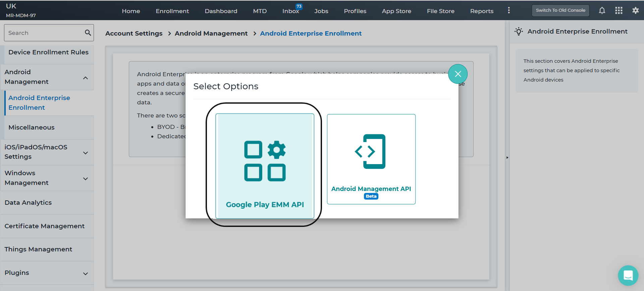
Task: Click the lightbulb help icon
Action: [x=519, y=32]
